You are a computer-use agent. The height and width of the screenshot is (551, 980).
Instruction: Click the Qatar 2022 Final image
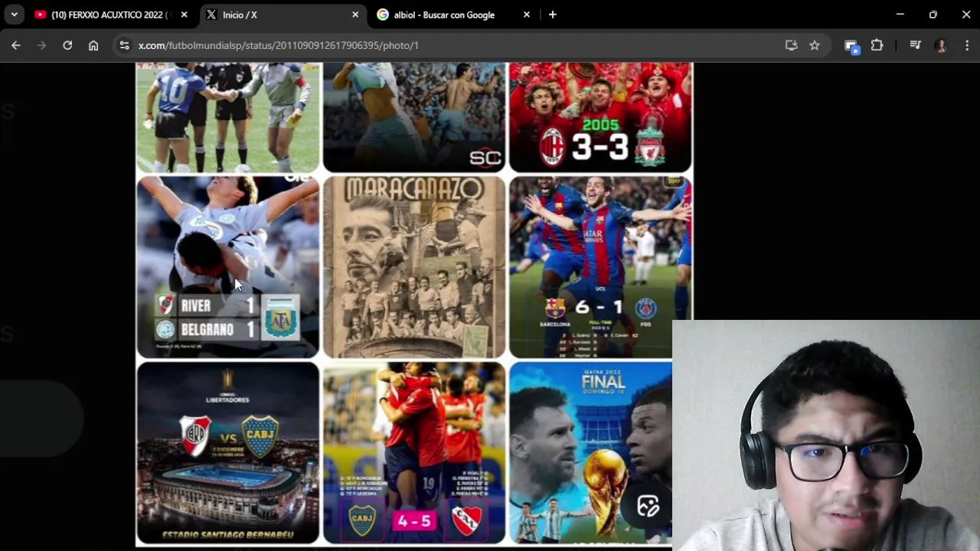(590, 453)
